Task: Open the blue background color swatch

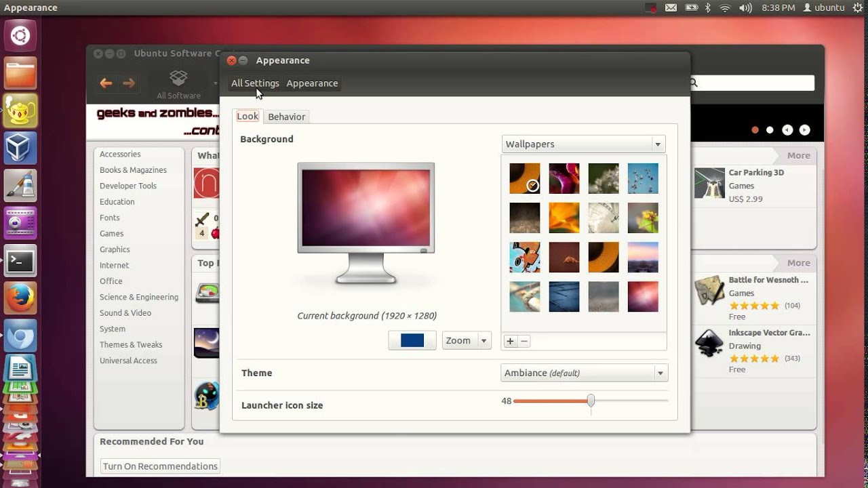Action: pos(412,341)
